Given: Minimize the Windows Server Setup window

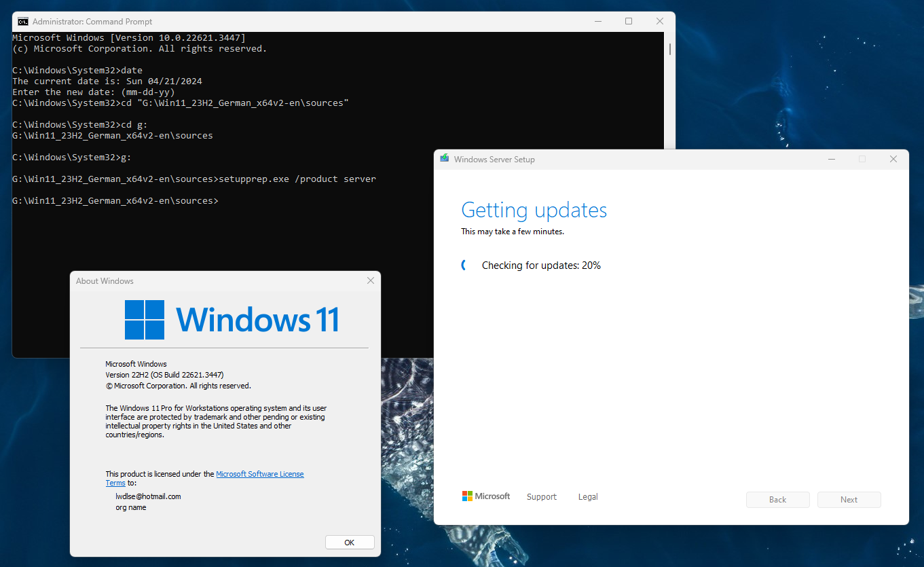Looking at the screenshot, I should [x=832, y=159].
